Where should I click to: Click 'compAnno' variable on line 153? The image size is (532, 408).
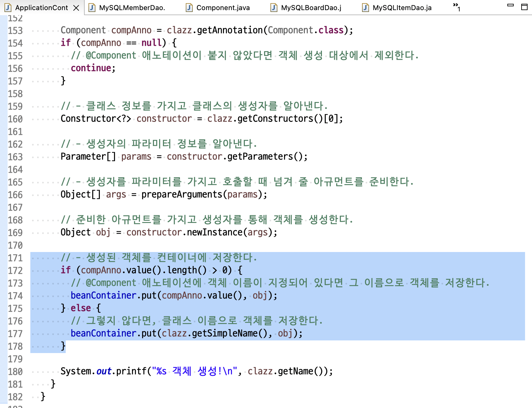pyautogui.click(x=131, y=30)
